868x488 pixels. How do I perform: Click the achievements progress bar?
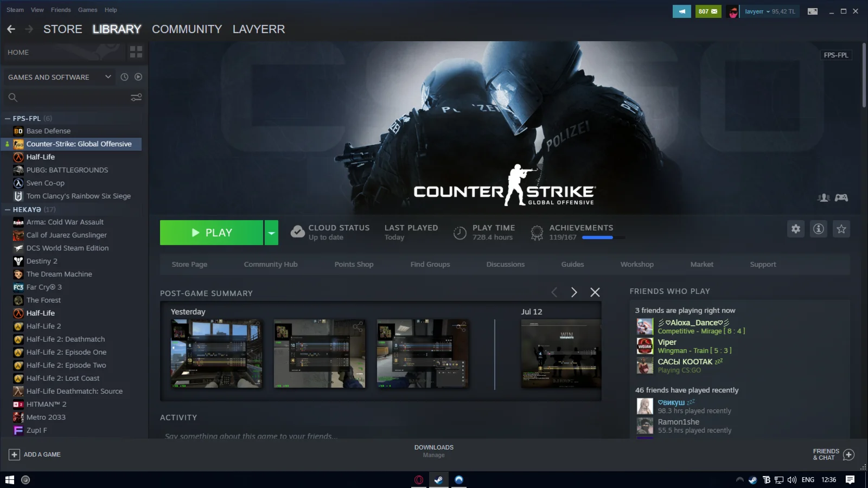tap(603, 237)
